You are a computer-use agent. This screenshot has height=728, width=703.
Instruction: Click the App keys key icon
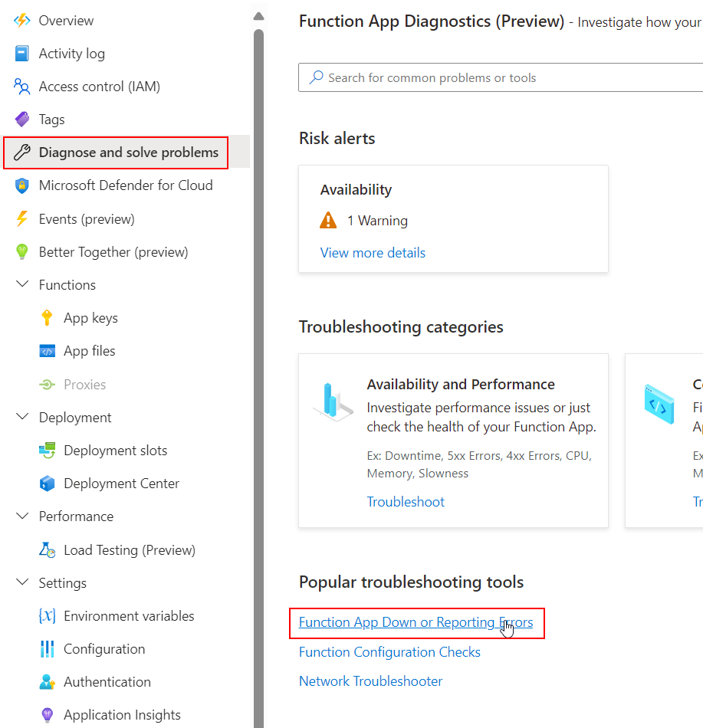click(x=47, y=318)
